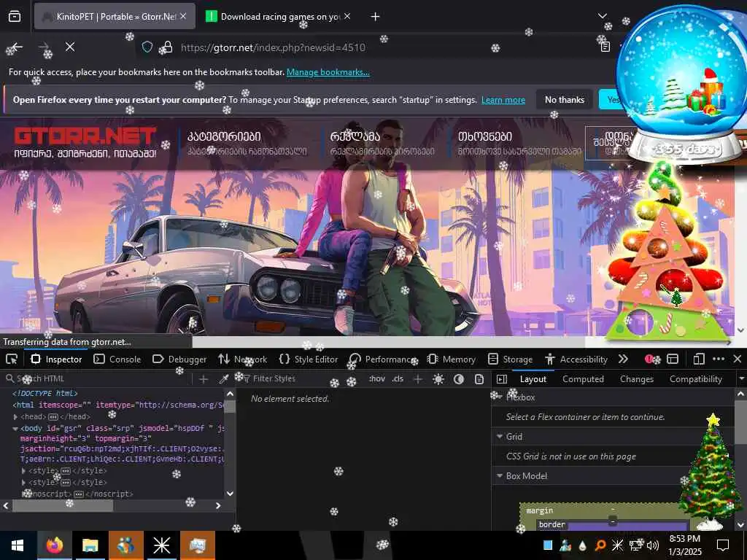The image size is (747, 560).
Task: Click the Search HTML field
Action: 98,378
